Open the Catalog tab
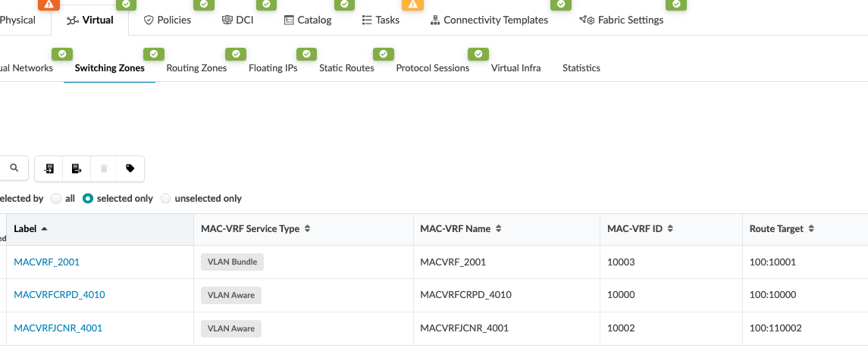This screenshot has width=868, height=361. (308, 20)
